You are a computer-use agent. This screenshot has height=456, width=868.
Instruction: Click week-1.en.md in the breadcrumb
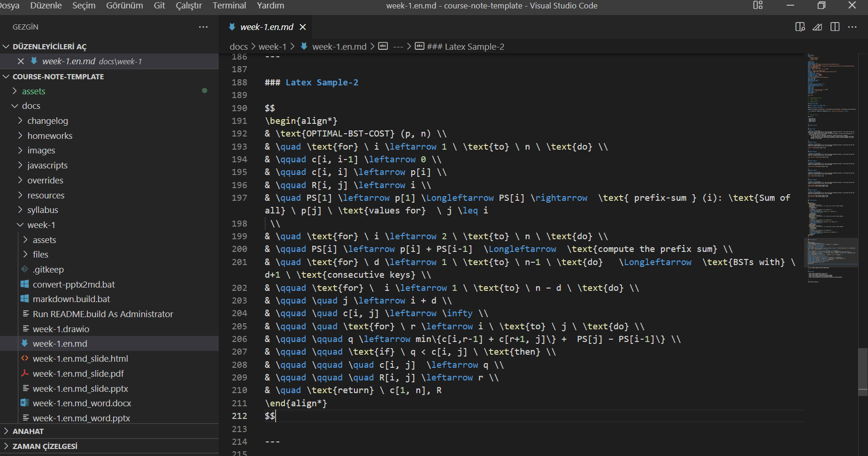[339, 46]
